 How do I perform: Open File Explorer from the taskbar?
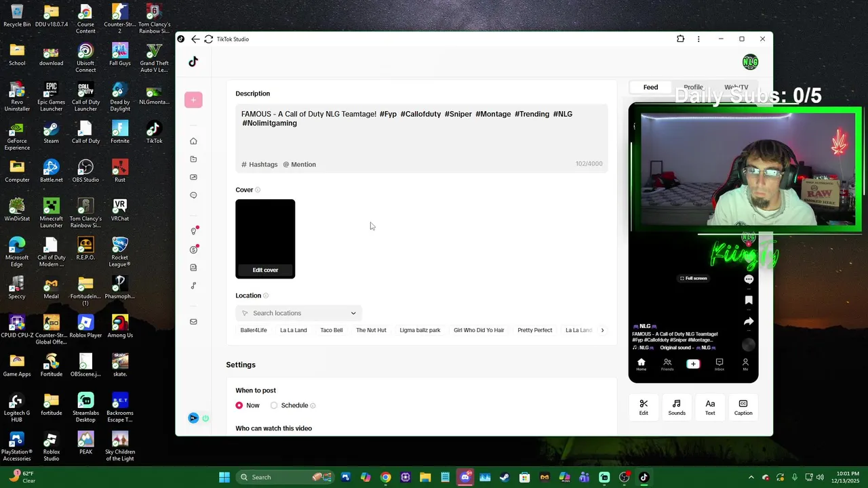click(425, 477)
